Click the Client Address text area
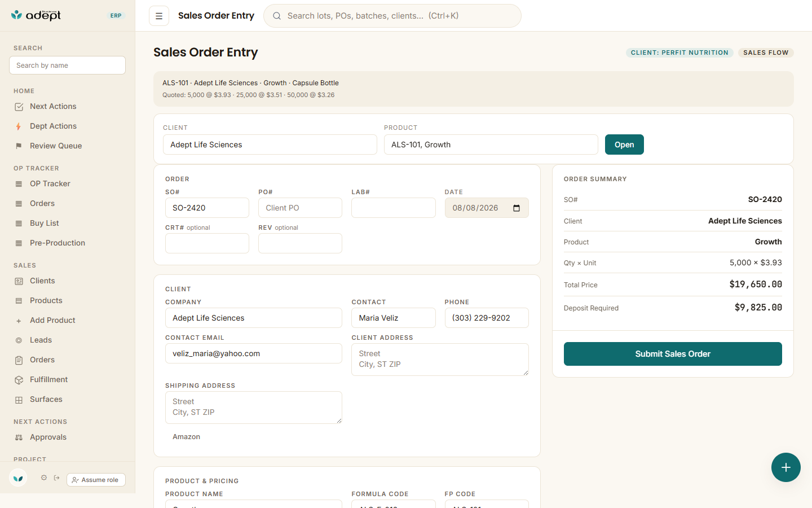The width and height of the screenshot is (812, 508). 440,360
